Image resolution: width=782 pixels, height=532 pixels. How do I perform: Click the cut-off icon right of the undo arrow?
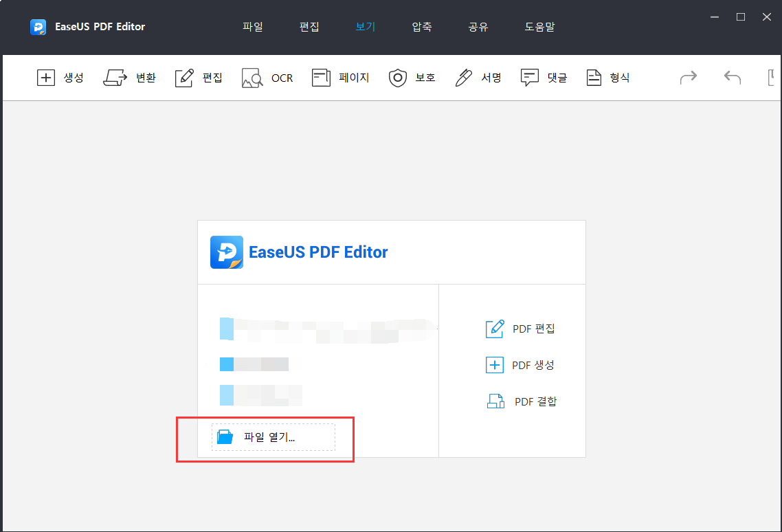771,78
